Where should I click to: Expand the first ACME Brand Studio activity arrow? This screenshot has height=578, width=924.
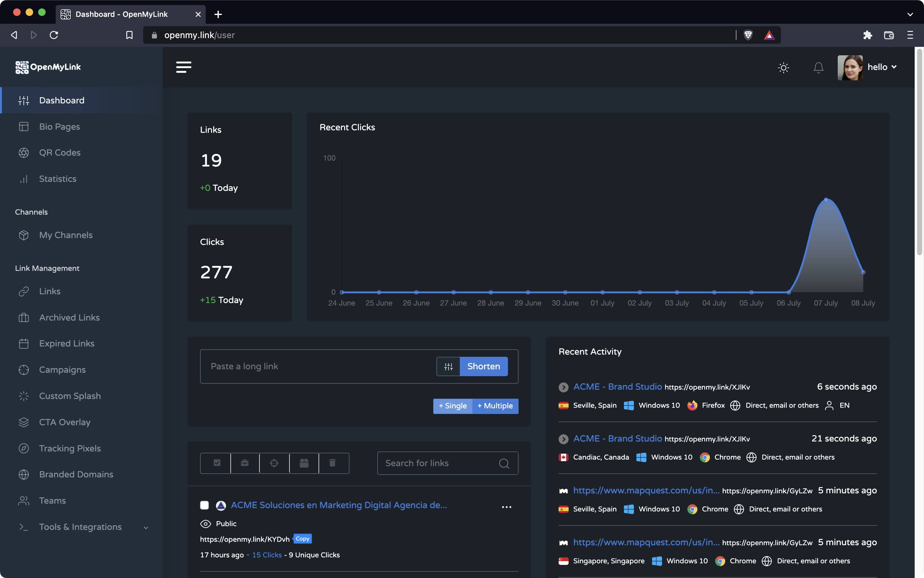pos(563,387)
